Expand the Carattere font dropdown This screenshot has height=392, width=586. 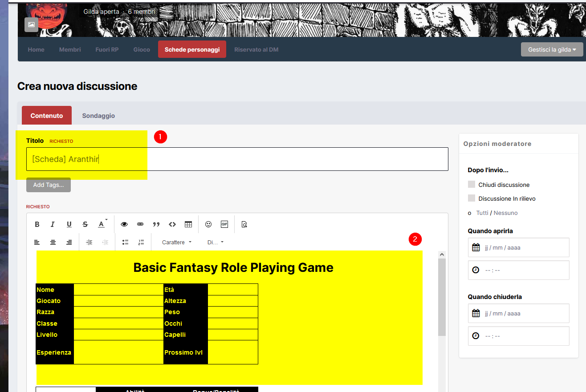coord(177,242)
